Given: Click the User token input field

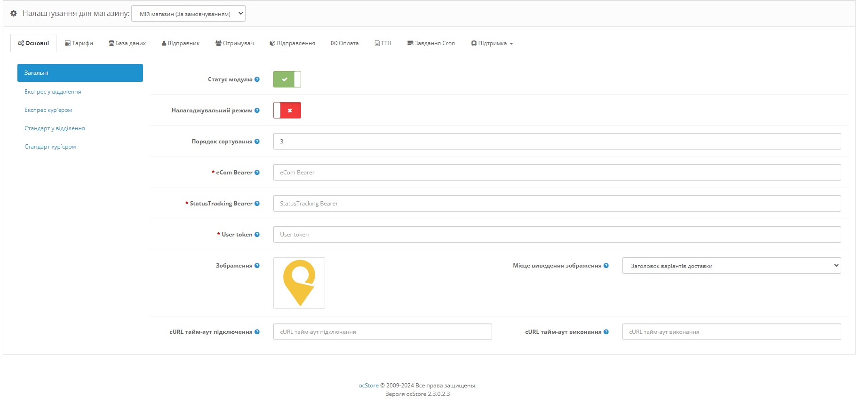Looking at the screenshot, I should click(557, 235).
